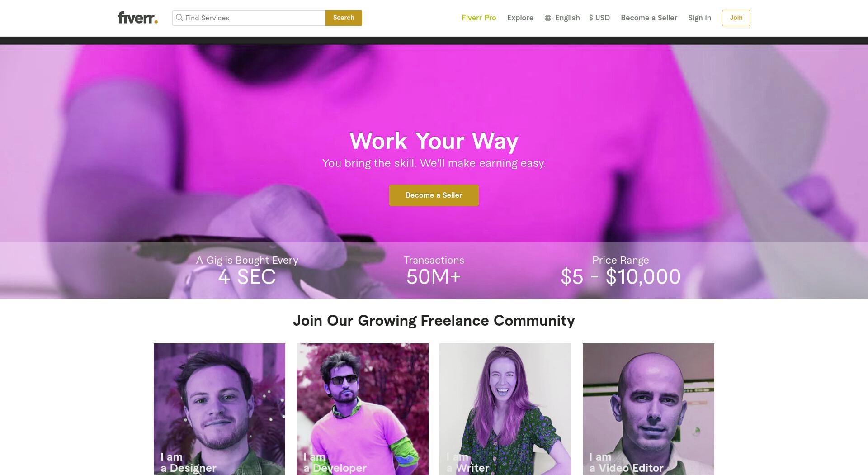This screenshot has height=475, width=868.
Task: Open Fiverr Pro from the navigation
Action: (479, 18)
